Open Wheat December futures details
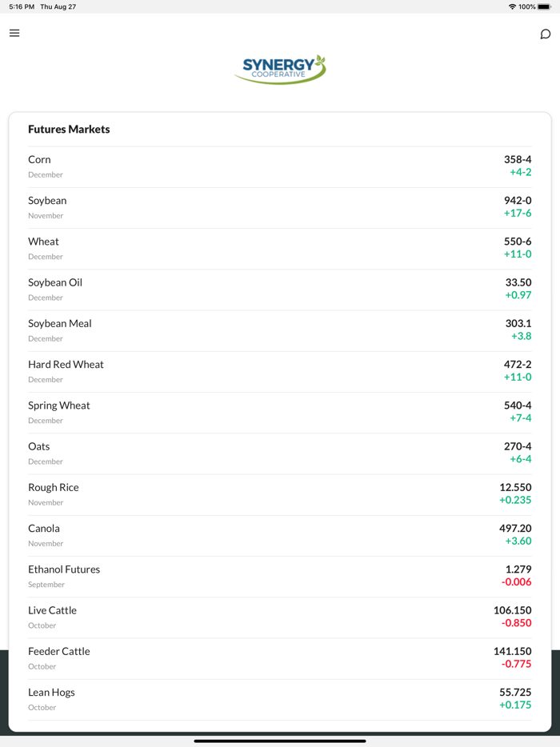 click(279, 248)
